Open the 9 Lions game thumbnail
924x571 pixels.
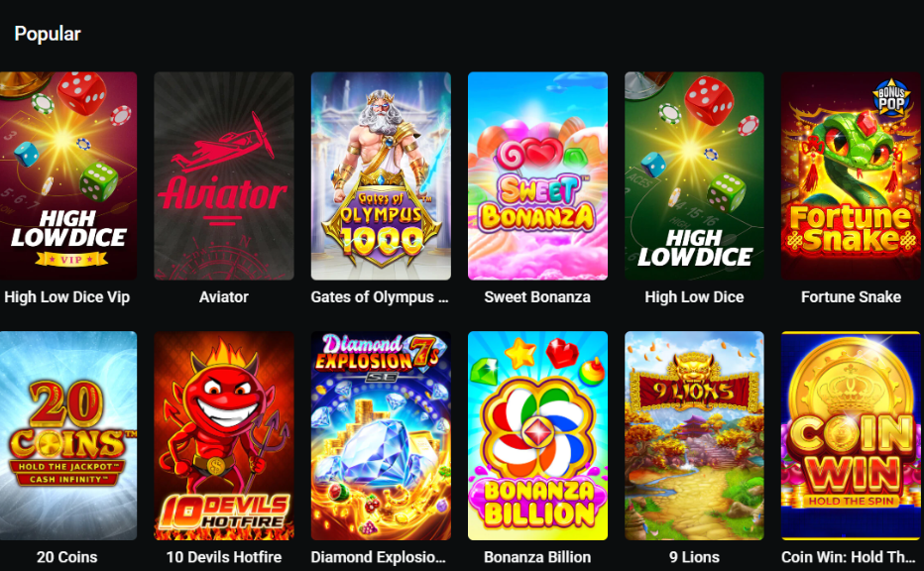(694, 435)
